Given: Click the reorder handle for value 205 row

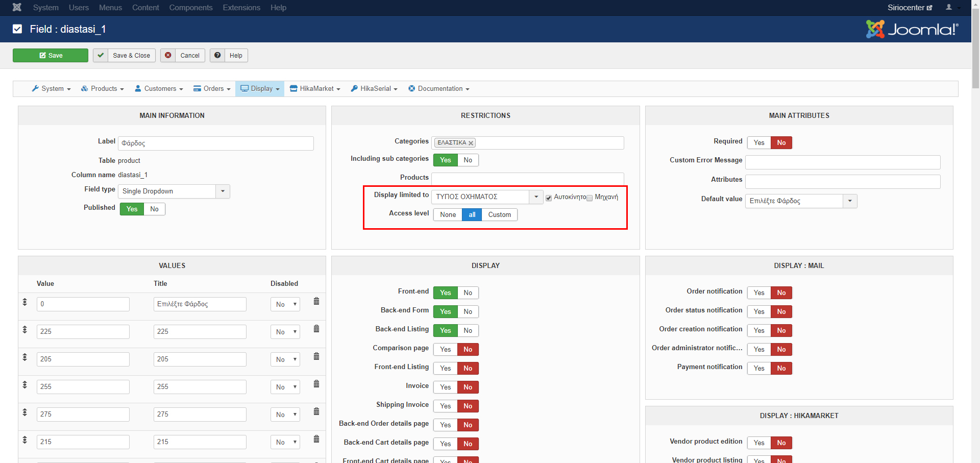Looking at the screenshot, I should tap(24, 357).
